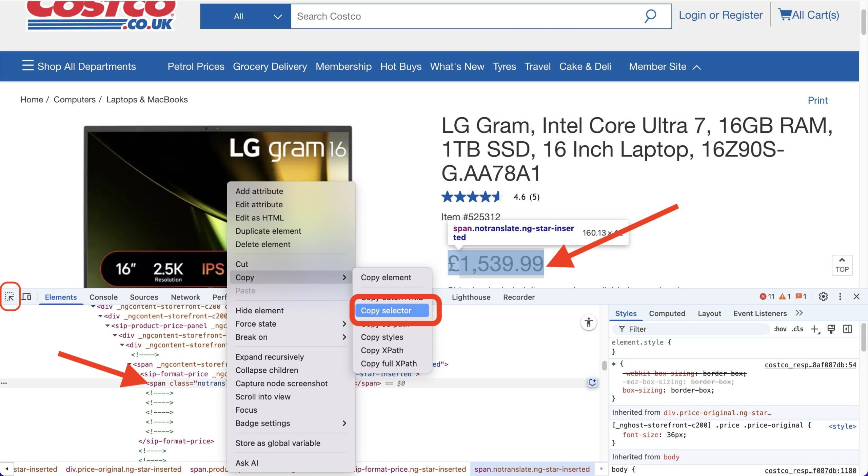Expand the Badge settings submenu
Screen dimensions: 868x476
coord(291,423)
